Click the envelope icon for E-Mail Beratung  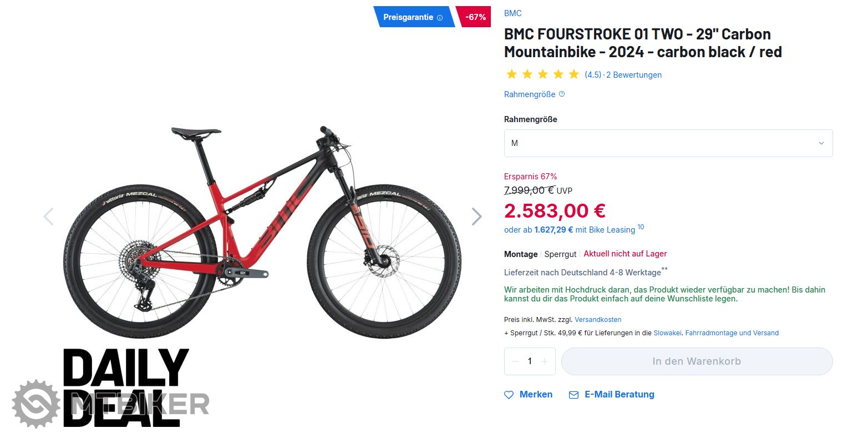(573, 395)
